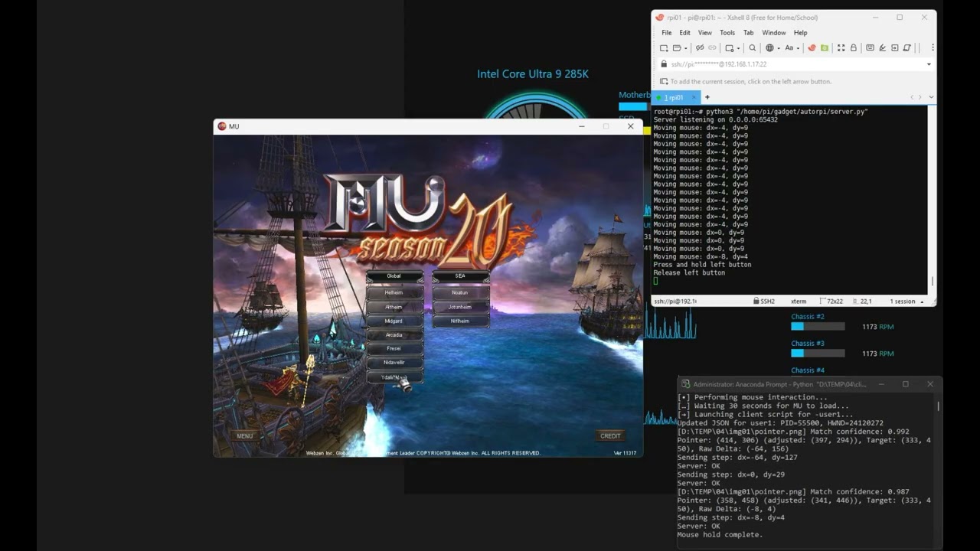Open the Tools menu in Xshell
Image resolution: width=980 pixels, height=551 pixels.
(727, 33)
